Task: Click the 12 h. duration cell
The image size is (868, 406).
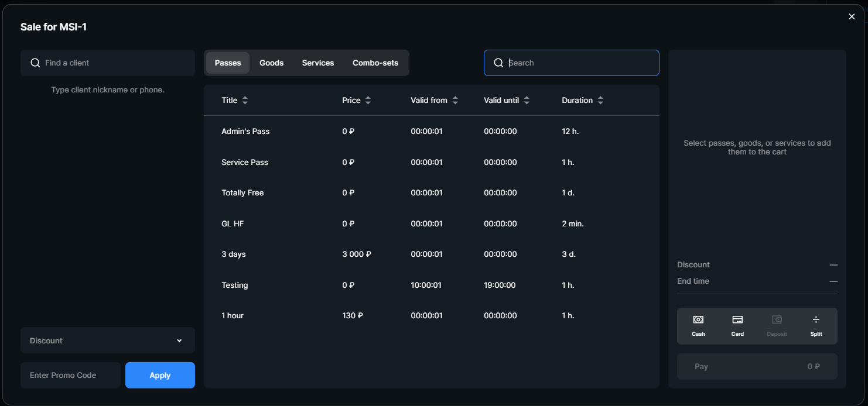Action: click(x=570, y=131)
